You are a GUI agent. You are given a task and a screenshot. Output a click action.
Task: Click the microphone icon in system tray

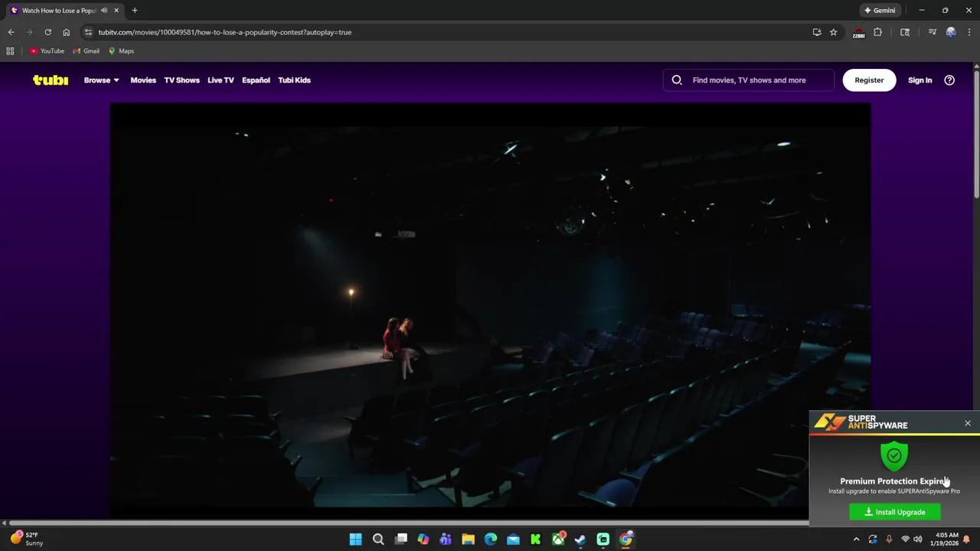889,540
